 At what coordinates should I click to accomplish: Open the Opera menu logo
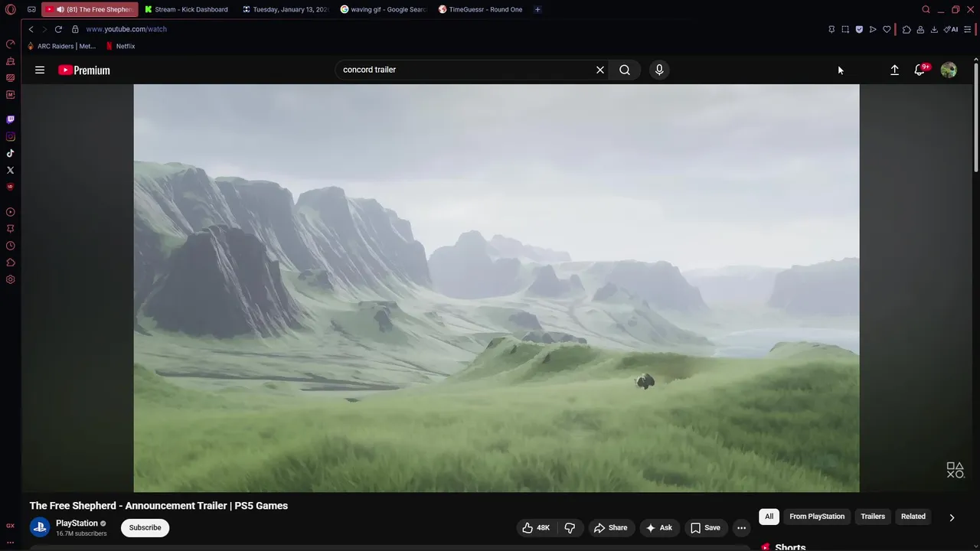tap(11, 10)
